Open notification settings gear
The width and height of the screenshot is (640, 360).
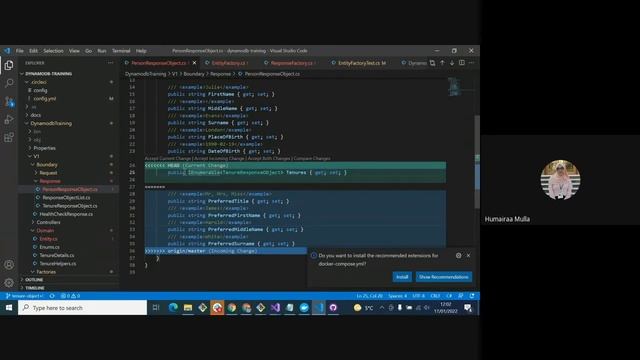pyautogui.click(x=458, y=256)
